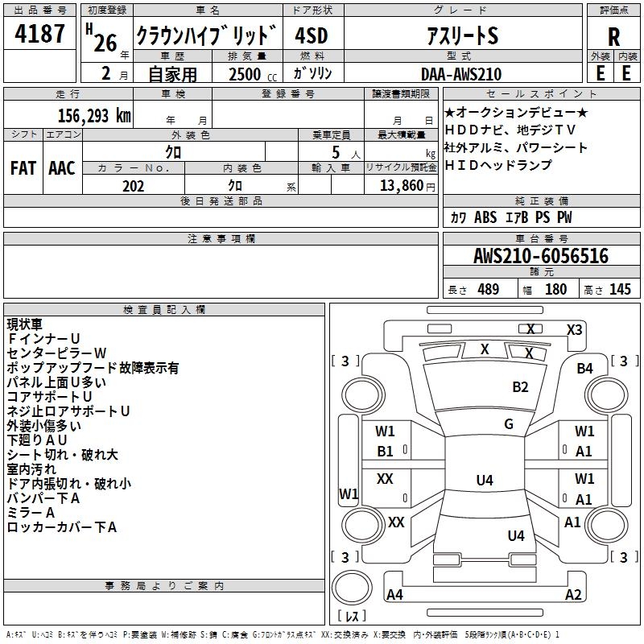Click the height value 145

(620, 290)
